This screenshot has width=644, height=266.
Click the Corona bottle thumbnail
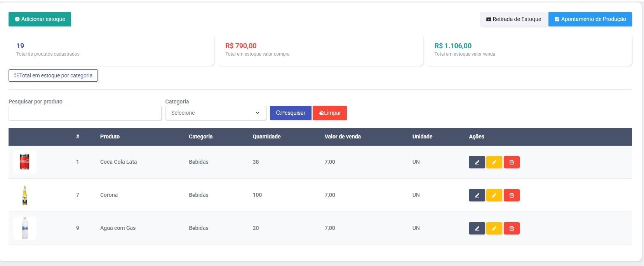coord(25,195)
